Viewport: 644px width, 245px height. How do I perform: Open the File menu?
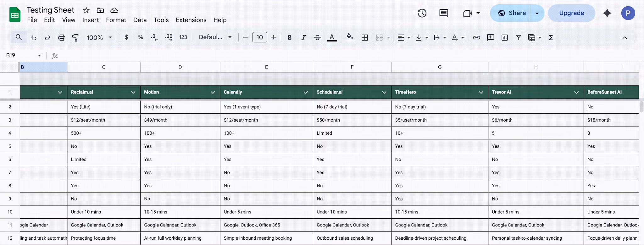click(x=32, y=20)
